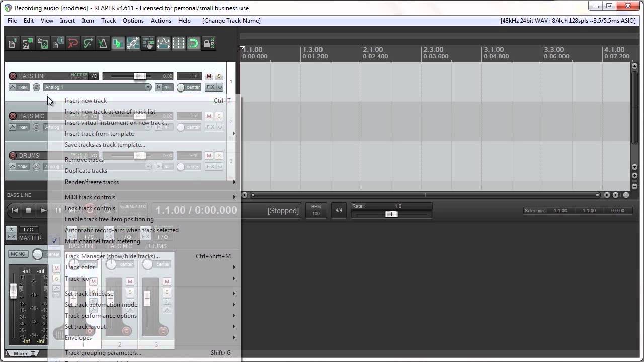Open the Analog 1 input dropdown
The image size is (644, 362).
97,87
